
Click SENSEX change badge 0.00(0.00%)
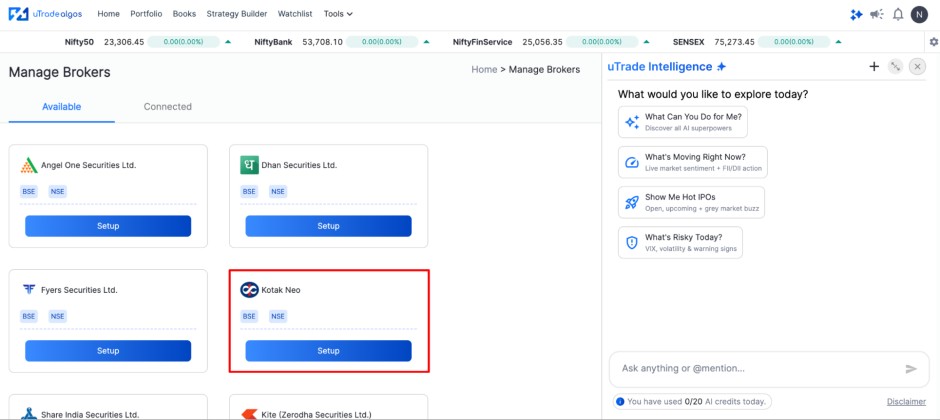[794, 42]
